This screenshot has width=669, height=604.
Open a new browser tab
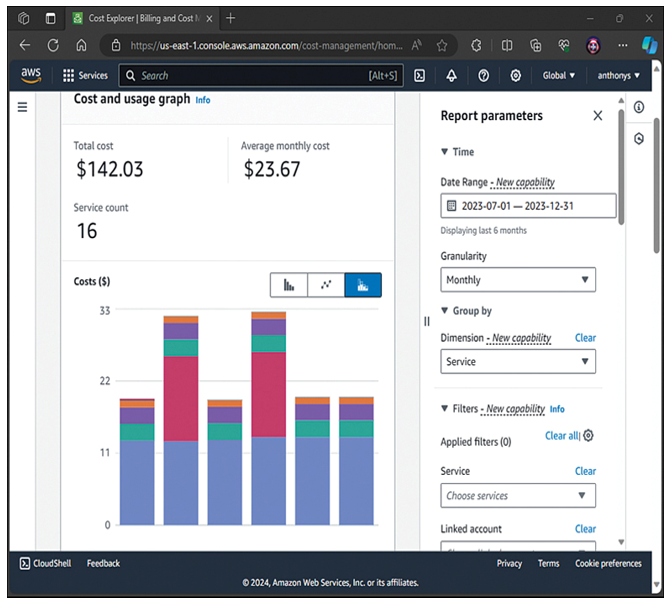(x=230, y=18)
